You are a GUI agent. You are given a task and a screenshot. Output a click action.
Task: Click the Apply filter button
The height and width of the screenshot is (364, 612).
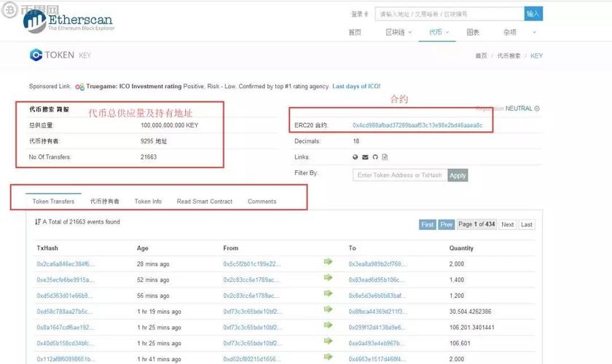(x=458, y=175)
